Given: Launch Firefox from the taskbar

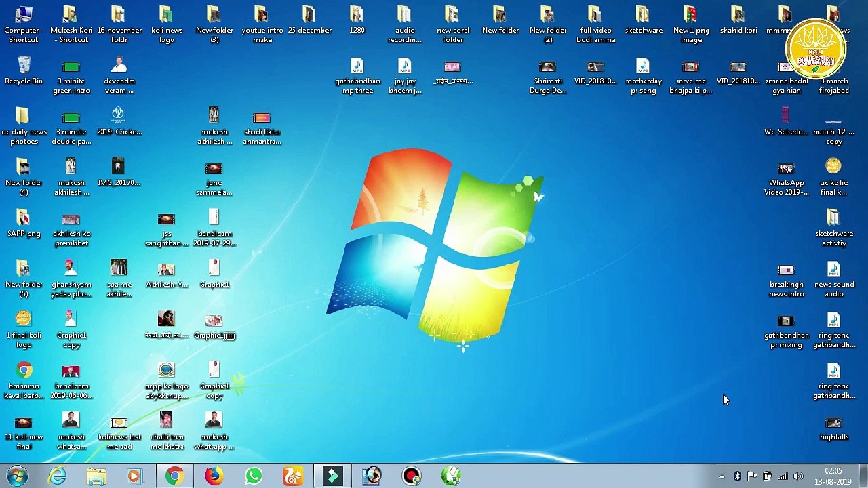Looking at the screenshot, I should coord(214,476).
